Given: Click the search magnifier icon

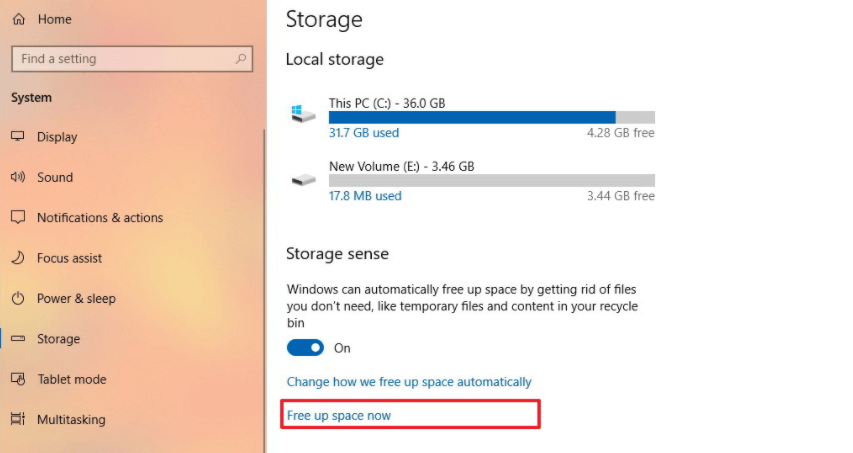Looking at the screenshot, I should 240,59.
